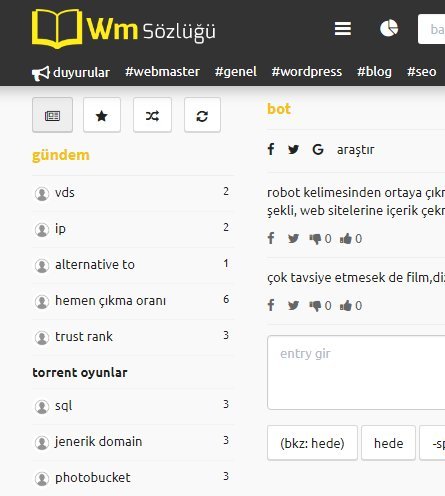
Task: Share first entry on Facebook
Action: pyautogui.click(x=271, y=238)
